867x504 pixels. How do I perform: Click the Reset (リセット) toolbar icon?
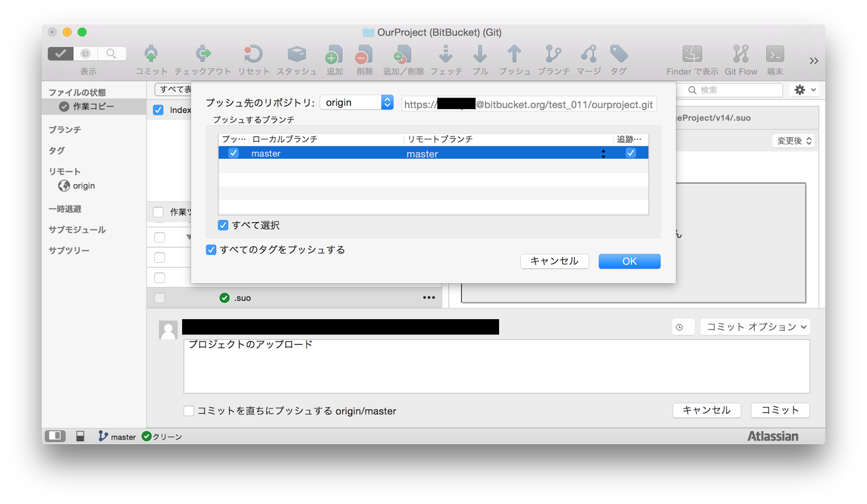tap(253, 54)
